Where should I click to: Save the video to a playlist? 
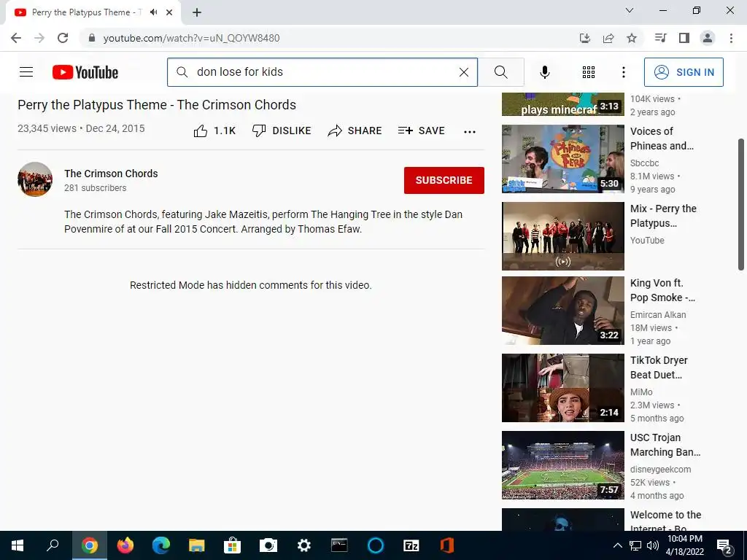pyautogui.click(x=421, y=131)
